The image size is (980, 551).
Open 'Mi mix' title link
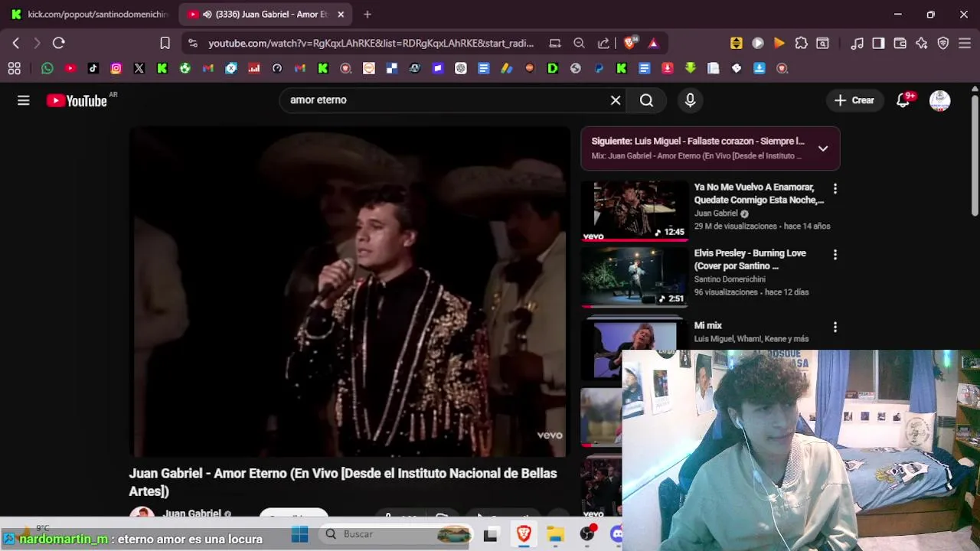pyautogui.click(x=708, y=326)
